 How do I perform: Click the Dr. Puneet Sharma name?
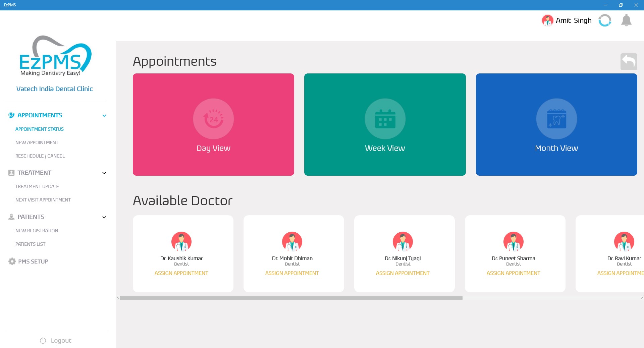coord(513,258)
